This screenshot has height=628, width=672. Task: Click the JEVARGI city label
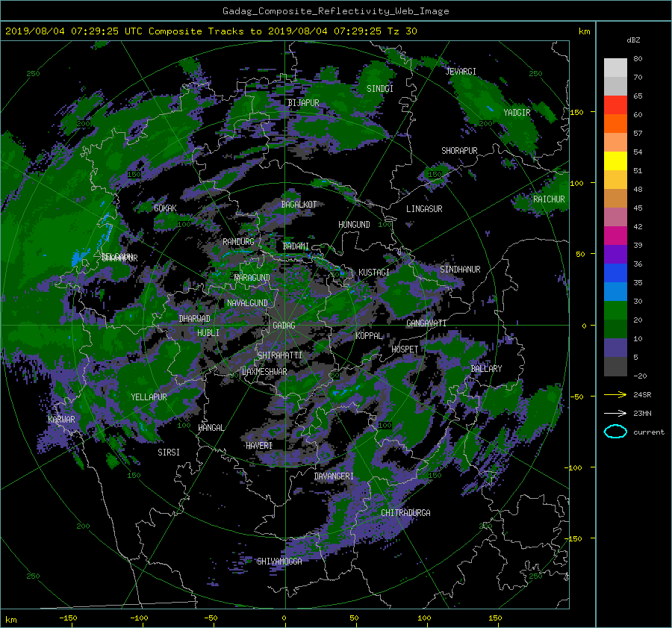461,72
